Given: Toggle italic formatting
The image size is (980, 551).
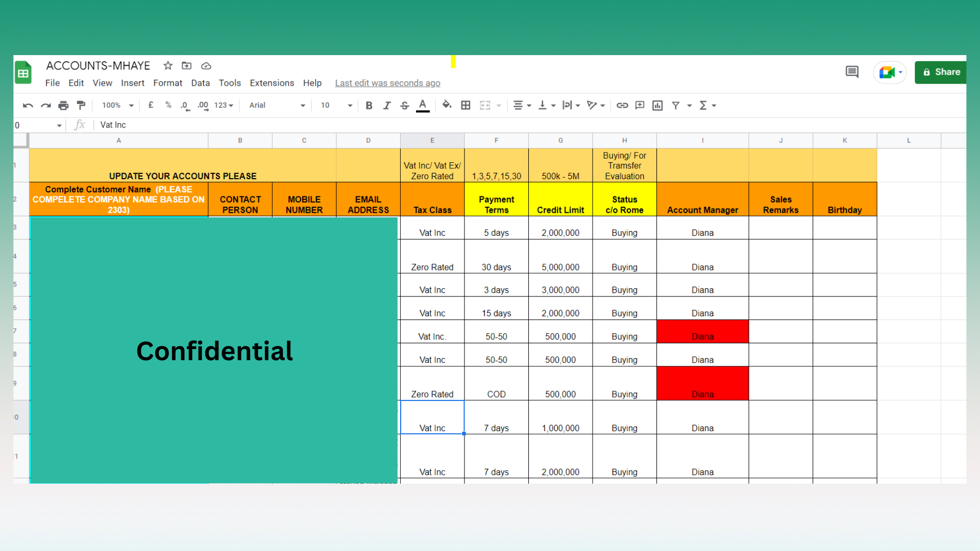Looking at the screenshot, I should (387, 106).
